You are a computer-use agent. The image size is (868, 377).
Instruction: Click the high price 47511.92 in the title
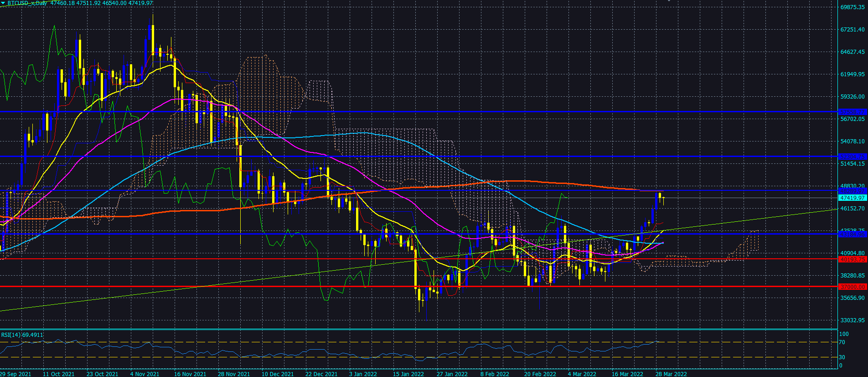88,3
